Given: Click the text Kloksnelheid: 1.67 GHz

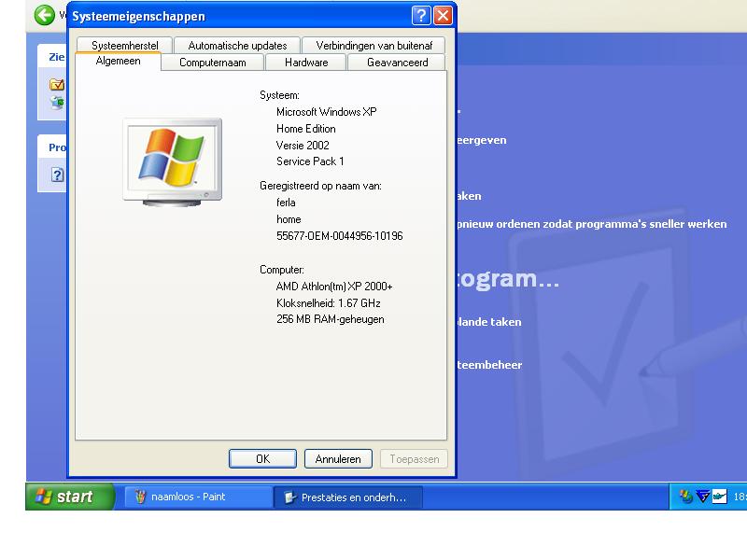Looking at the screenshot, I should 329,302.
